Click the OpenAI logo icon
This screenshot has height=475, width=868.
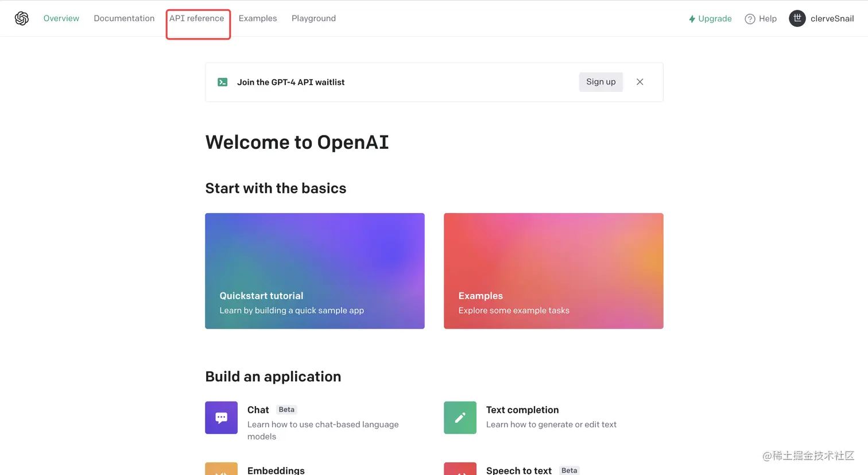point(22,18)
